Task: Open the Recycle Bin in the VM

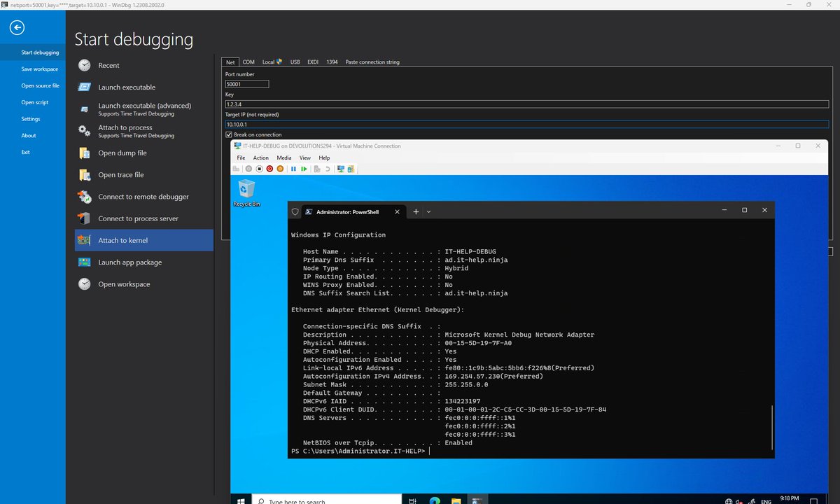Action: tap(246, 192)
